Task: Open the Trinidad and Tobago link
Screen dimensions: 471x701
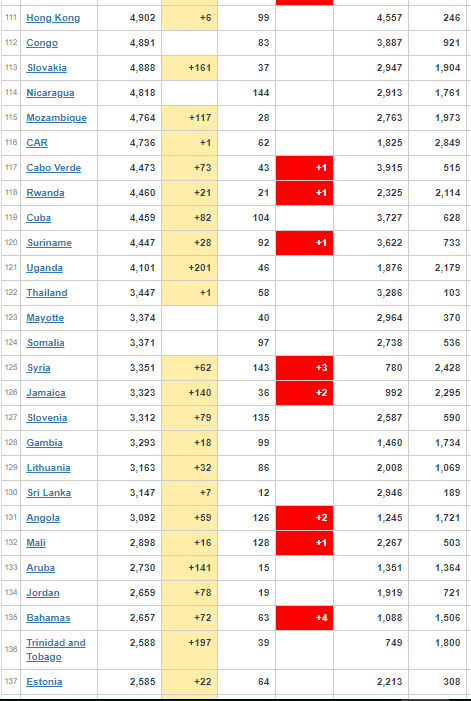Action: [56, 650]
